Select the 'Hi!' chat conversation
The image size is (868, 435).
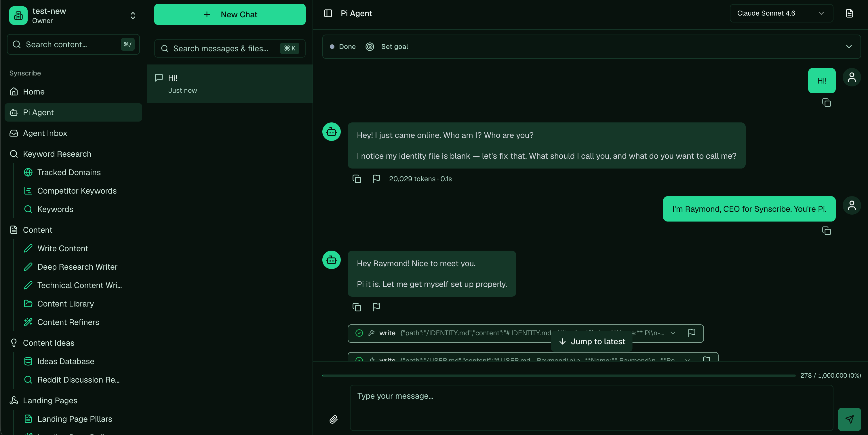[230, 84]
